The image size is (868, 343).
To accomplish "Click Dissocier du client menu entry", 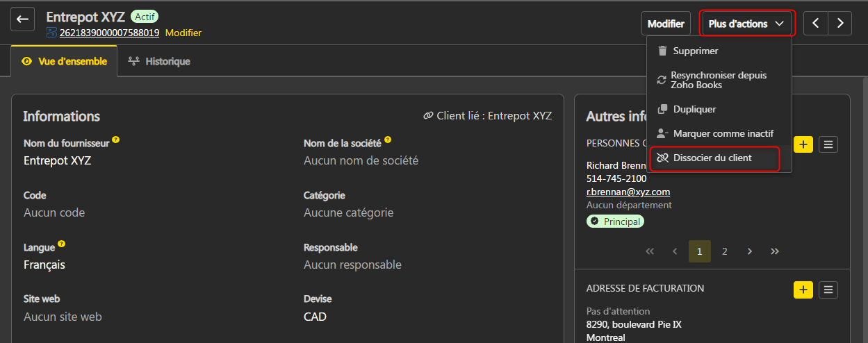I will click(712, 158).
